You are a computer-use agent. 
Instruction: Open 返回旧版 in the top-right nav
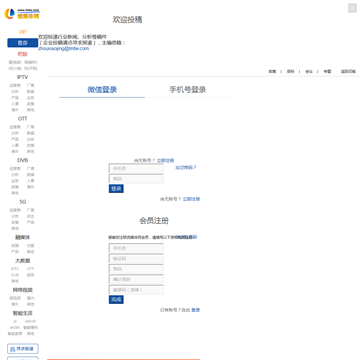348,71
